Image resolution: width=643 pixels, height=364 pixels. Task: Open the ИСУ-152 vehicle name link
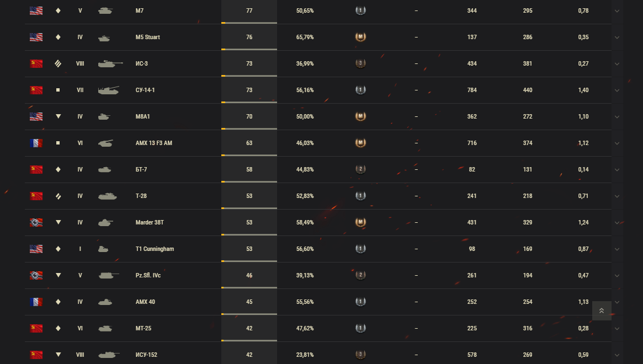coord(146,355)
